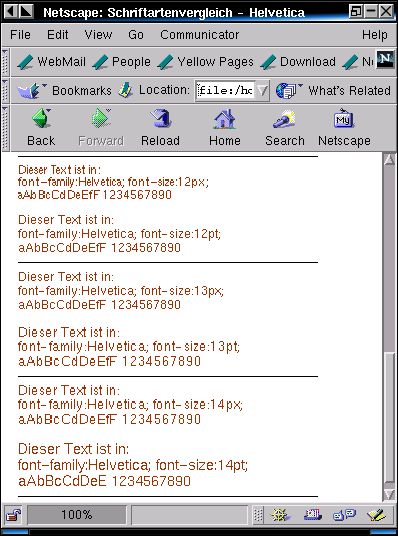
Task: Open the People personal toolbar link
Action: pos(121,62)
